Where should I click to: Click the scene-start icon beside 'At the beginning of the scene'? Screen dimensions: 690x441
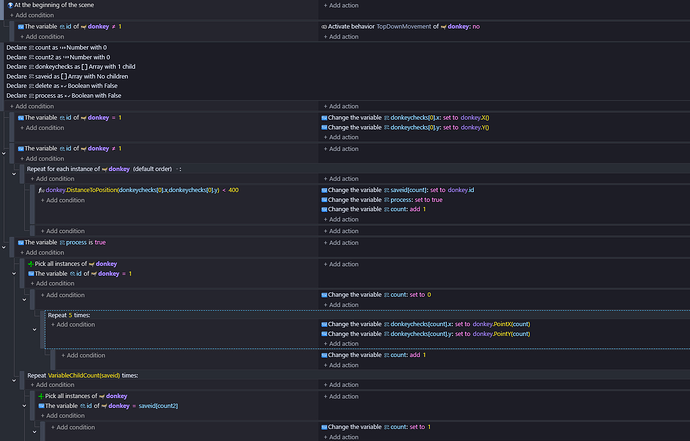pos(10,5)
